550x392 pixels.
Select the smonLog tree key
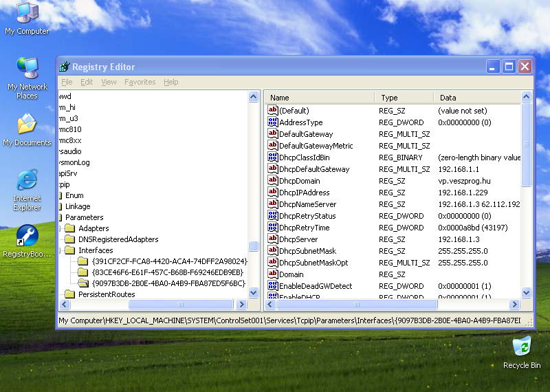[74, 162]
